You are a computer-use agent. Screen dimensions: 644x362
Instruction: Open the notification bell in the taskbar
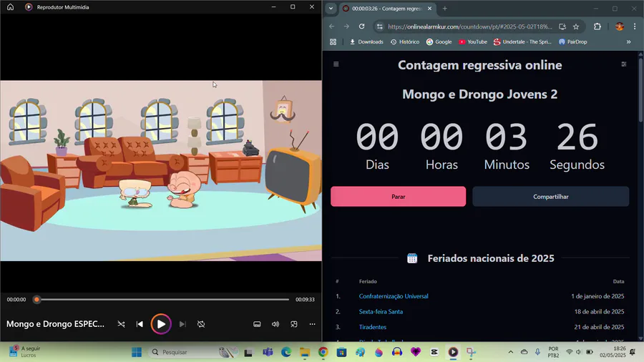(x=633, y=352)
